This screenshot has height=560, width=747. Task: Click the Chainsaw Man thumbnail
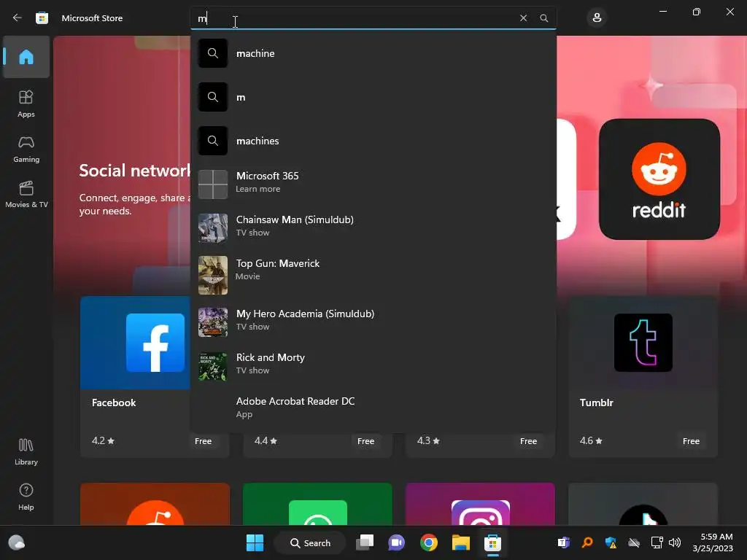(x=213, y=228)
